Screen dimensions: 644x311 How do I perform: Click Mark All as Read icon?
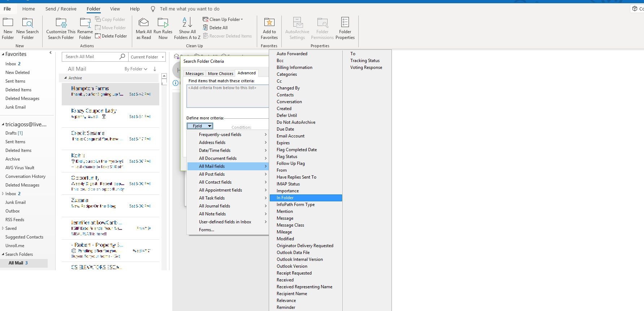click(143, 23)
